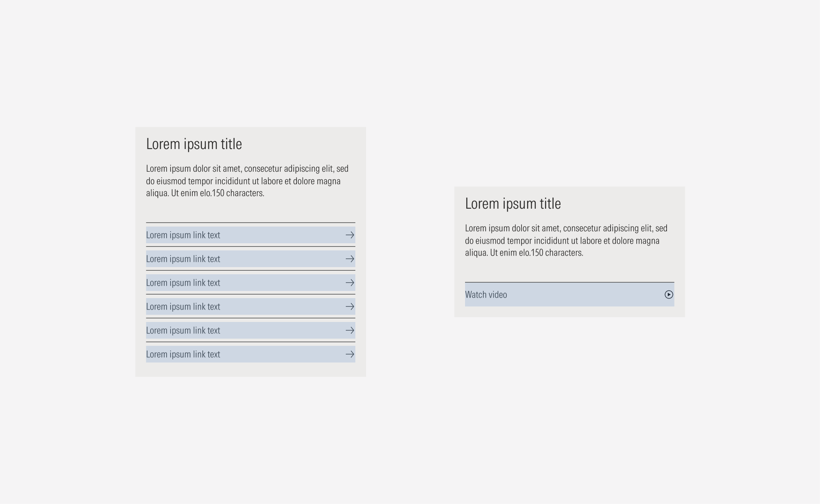Click the arrow icon on the third link row

(349, 283)
